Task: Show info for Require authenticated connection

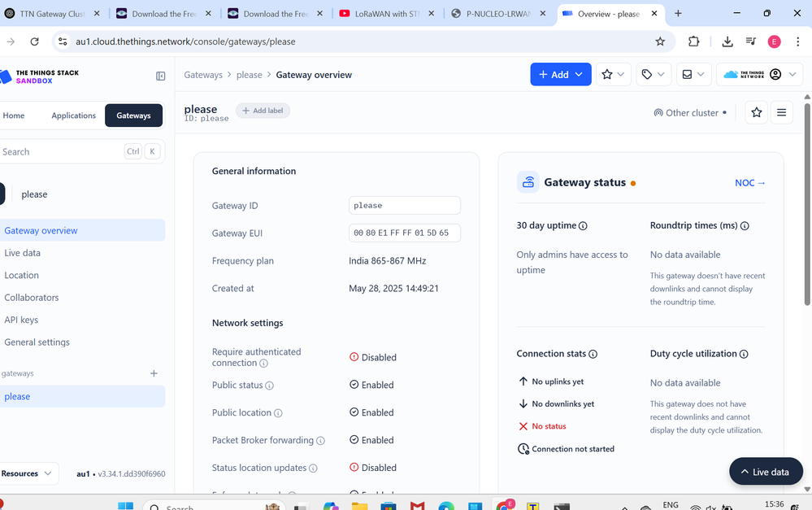Action: tap(263, 364)
